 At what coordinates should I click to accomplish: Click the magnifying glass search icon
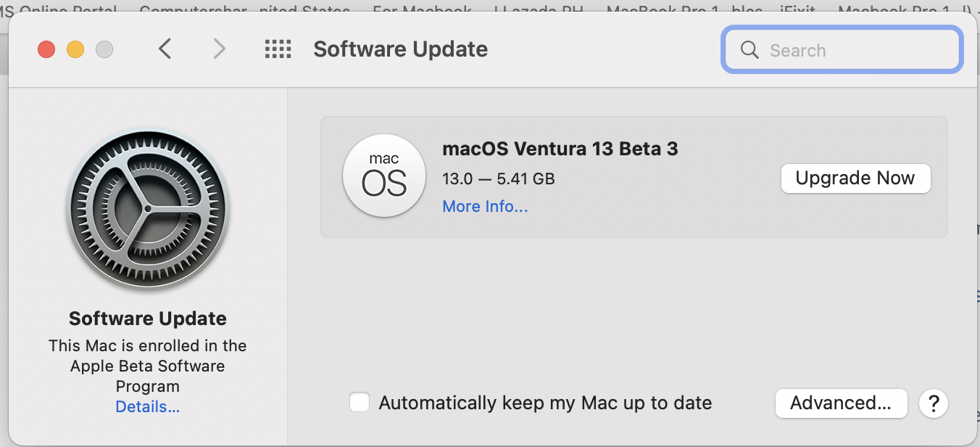point(749,50)
